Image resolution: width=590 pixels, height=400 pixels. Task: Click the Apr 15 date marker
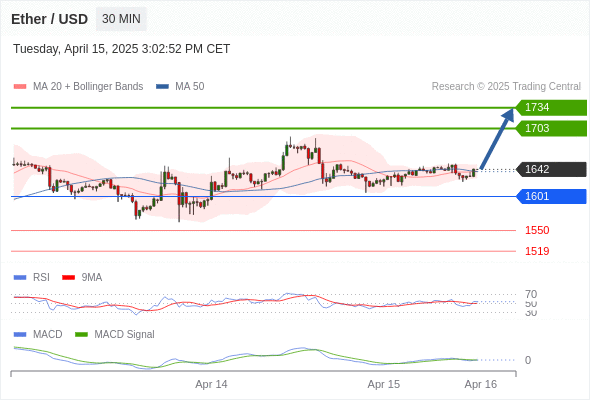(x=383, y=384)
